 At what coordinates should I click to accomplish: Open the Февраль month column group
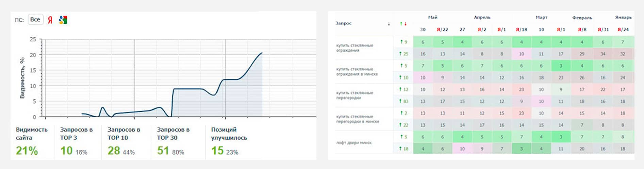pyautogui.click(x=582, y=18)
